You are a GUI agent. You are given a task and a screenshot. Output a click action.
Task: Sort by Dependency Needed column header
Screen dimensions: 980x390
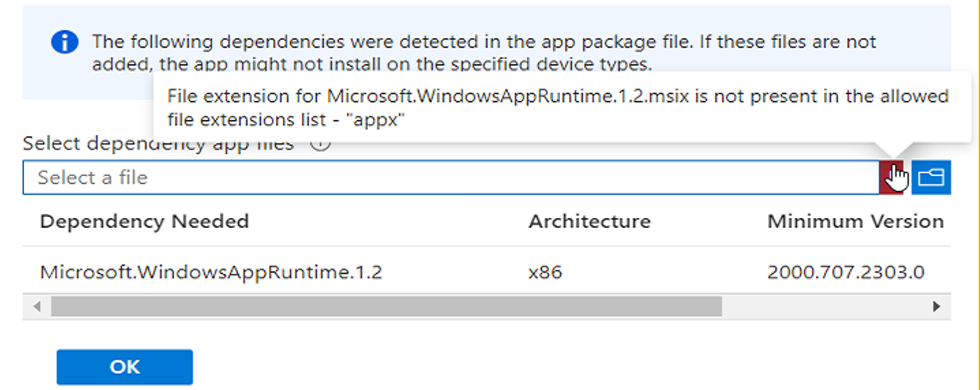[x=145, y=221]
